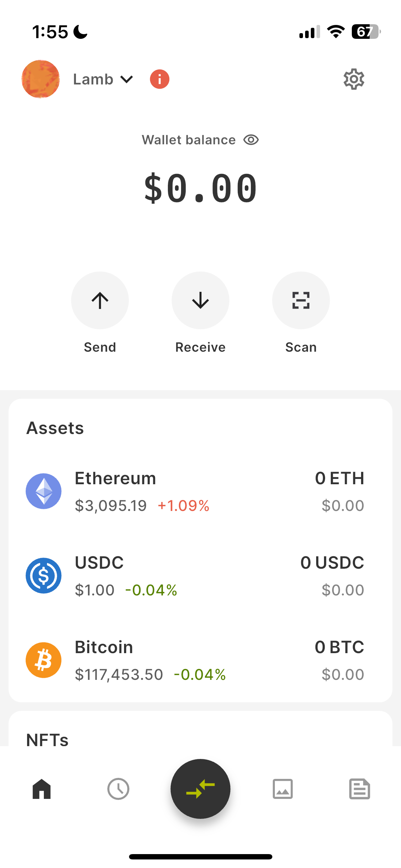Expand the Lamb wallet dropdown chevron

coord(127,79)
